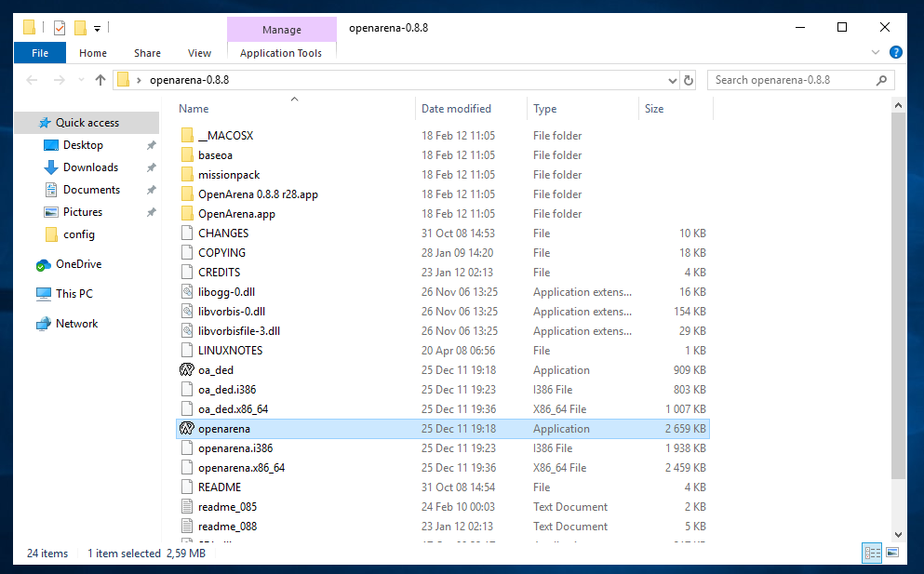The height and width of the screenshot is (574, 924).
Task: Open Documents in navigation pane
Action: tap(91, 190)
